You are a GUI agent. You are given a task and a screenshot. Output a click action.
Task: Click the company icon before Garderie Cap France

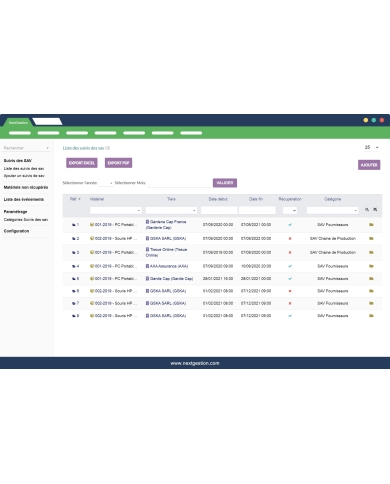(x=147, y=222)
